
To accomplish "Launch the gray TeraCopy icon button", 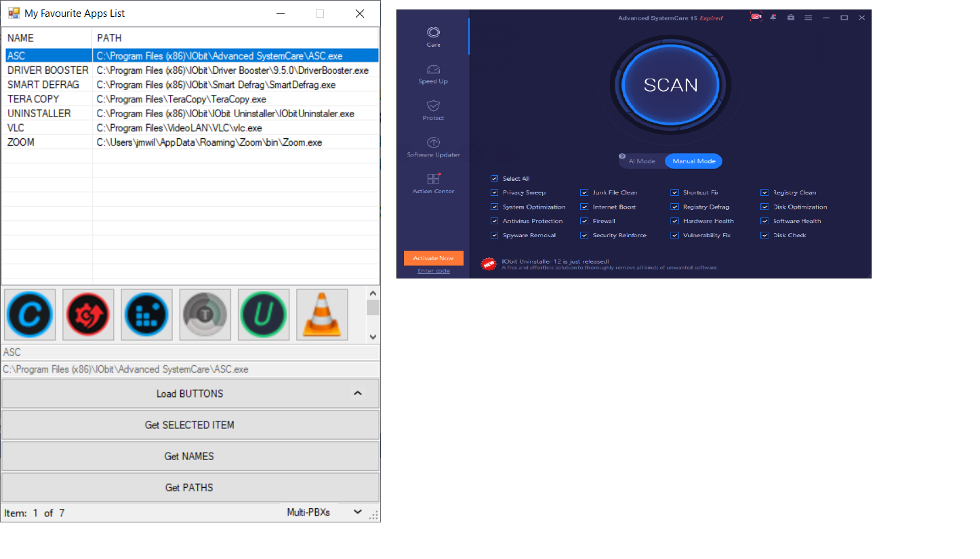I will [205, 314].
